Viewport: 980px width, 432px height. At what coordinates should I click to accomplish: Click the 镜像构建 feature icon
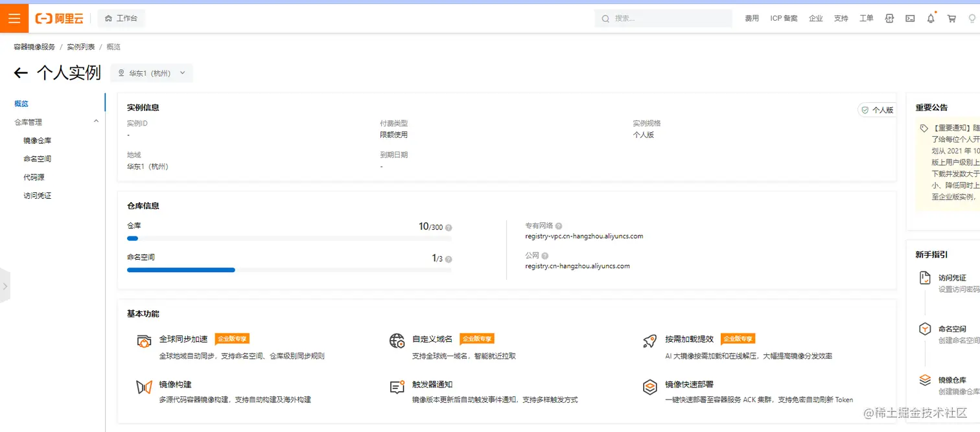[x=144, y=387]
